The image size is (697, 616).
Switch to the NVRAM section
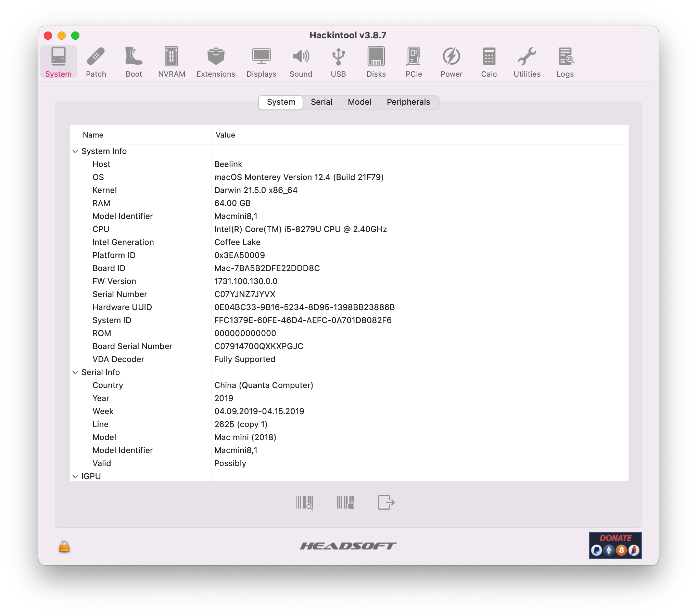click(x=172, y=62)
